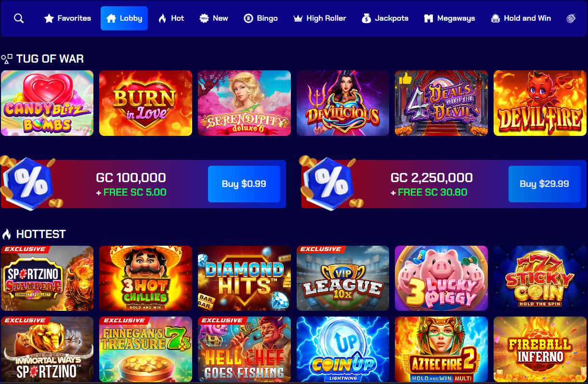Screen dimensions: 588x384
Task: Switch to the Lobby tab
Action: (x=124, y=18)
